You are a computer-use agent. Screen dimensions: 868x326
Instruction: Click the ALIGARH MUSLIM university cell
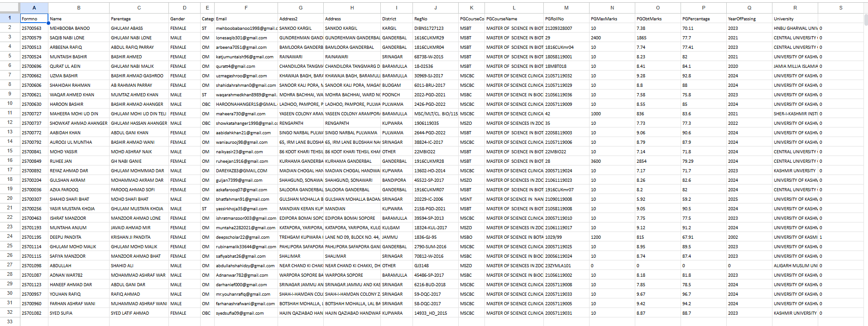tap(795, 266)
